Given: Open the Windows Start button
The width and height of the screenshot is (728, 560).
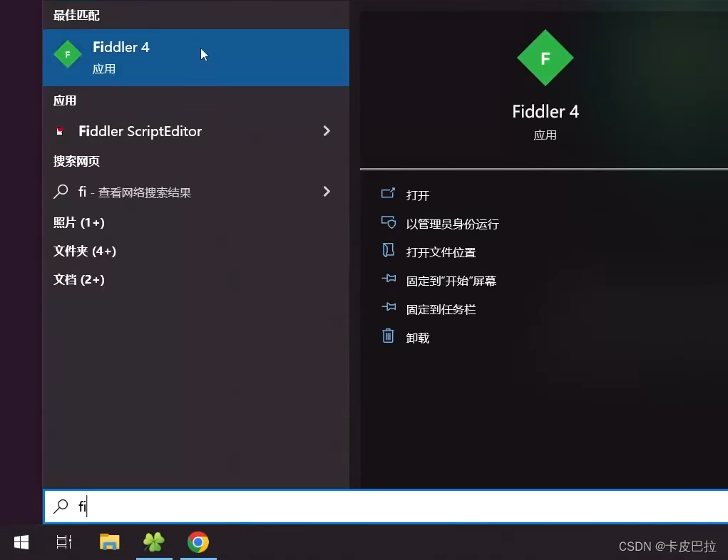Looking at the screenshot, I should click(x=21, y=542).
